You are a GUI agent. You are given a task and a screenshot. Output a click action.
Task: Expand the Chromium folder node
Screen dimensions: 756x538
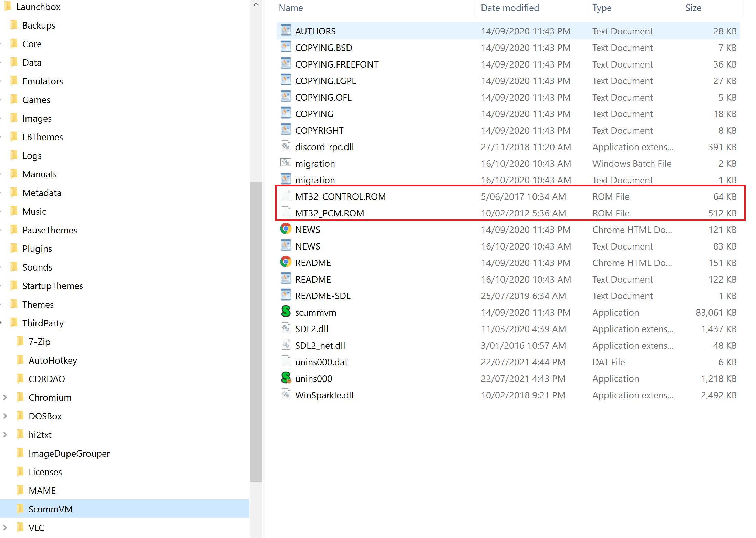(5, 397)
